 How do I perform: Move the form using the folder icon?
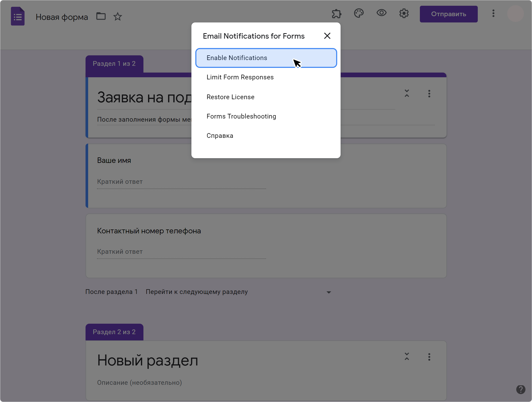(x=101, y=16)
